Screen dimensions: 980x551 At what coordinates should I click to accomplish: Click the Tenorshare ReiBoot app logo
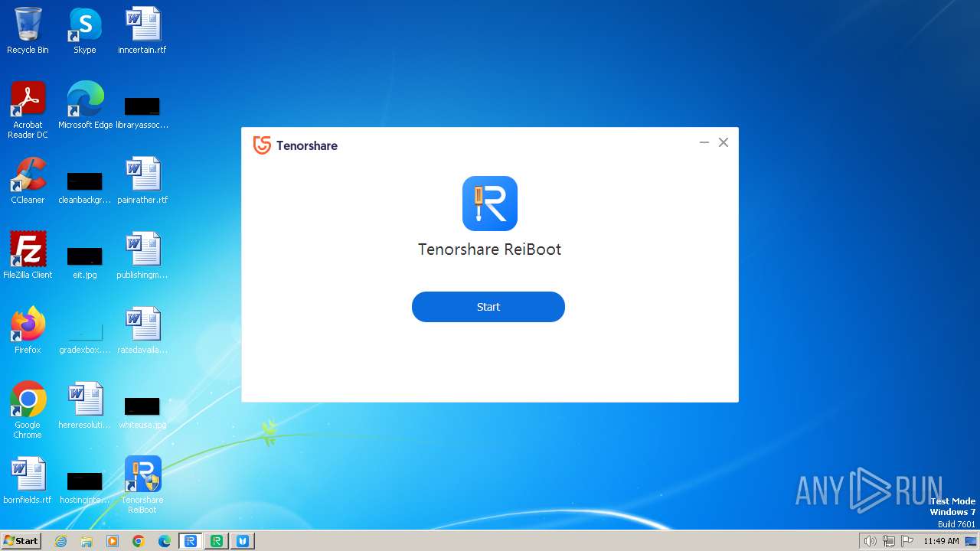pos(490,204)
